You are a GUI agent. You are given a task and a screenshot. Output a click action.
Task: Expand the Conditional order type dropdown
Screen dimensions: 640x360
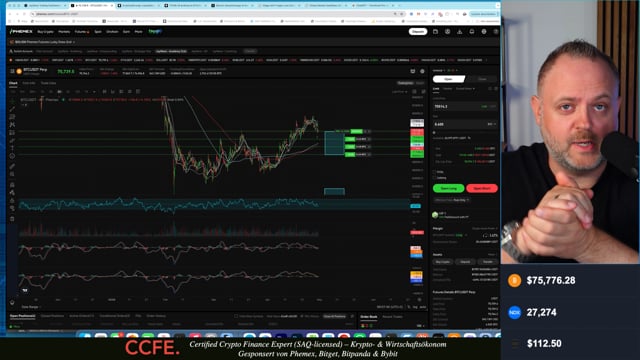465,88
